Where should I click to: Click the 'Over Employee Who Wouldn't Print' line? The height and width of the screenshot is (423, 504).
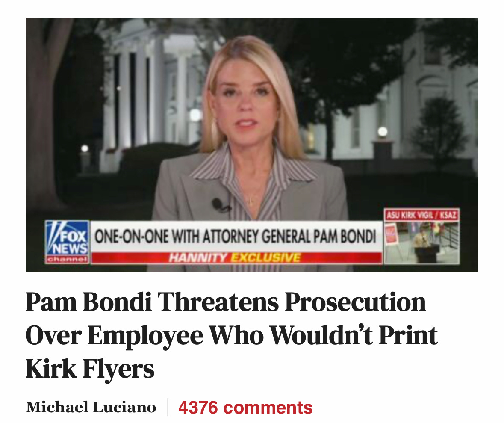tap(231, 335)
